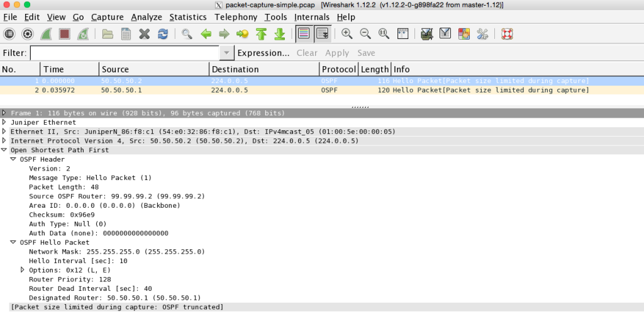The image size is (644, 316).
Task: Open help lifebuoy icon
Action: click(x=508, y=34)
